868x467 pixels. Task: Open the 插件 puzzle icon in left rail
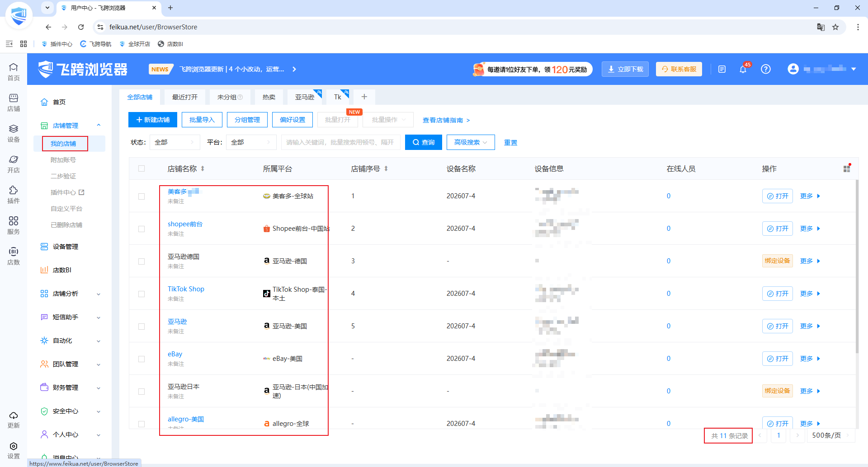14,195
